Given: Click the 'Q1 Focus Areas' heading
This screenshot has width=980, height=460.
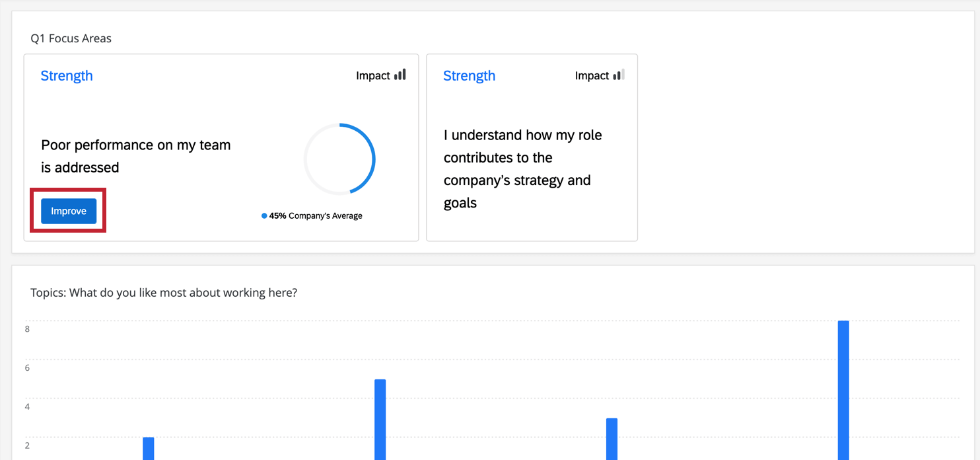Looking at the screenshot, I should pos(71,38).
